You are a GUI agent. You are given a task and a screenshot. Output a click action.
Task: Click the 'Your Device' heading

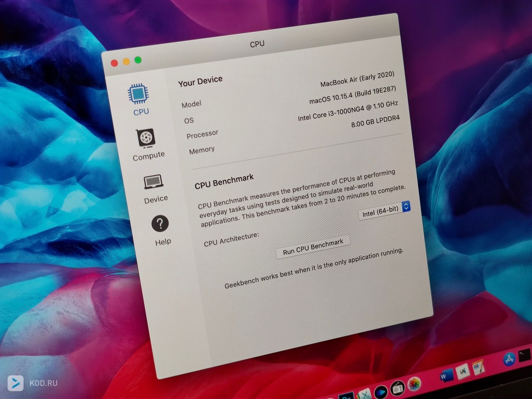pos(200,81)
